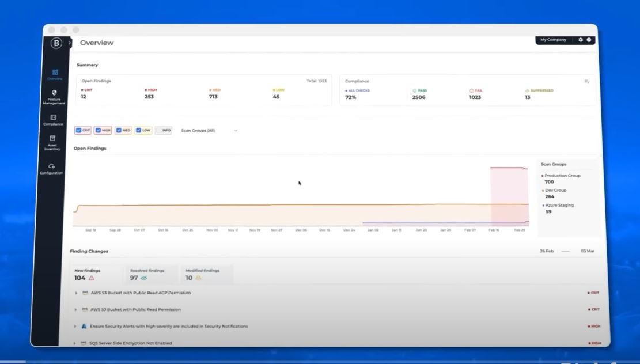The width and height of the screenshot is (640, 364).
Task: Select the Modified findings tab
Action: click(x=207, y=275)
